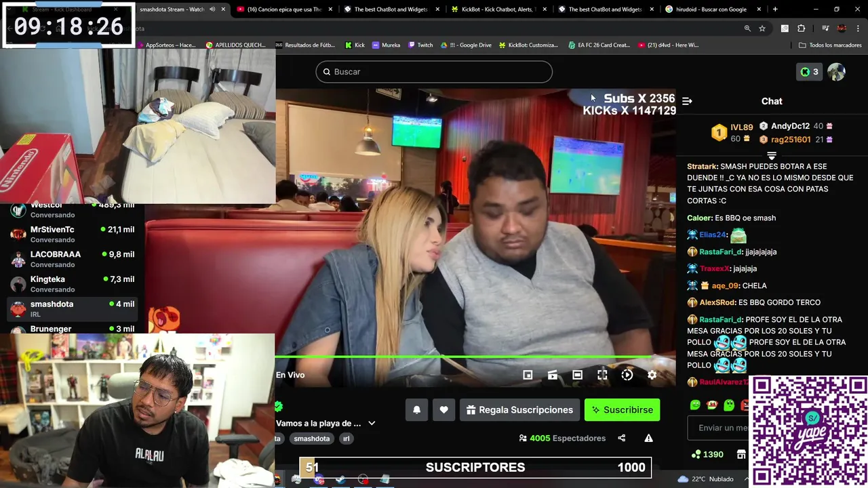The image size is (868, 488).
Task: Open the 'Twitch' bookmark
Action: click(x=420, y=45)
